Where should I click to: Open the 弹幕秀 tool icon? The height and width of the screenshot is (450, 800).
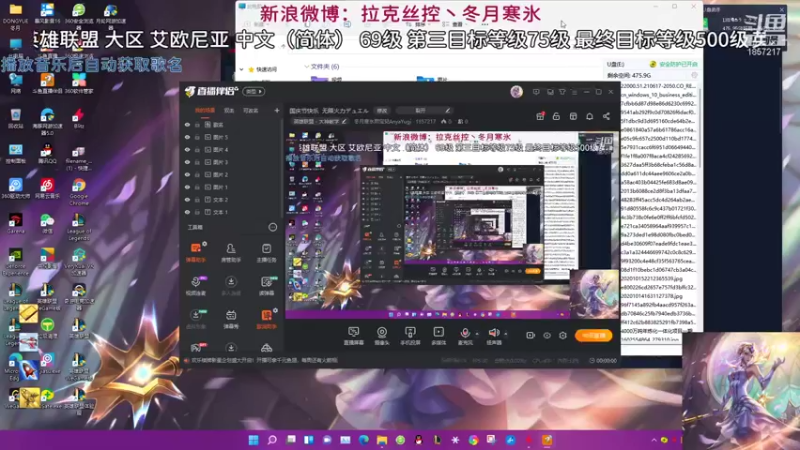pos(231,318)
